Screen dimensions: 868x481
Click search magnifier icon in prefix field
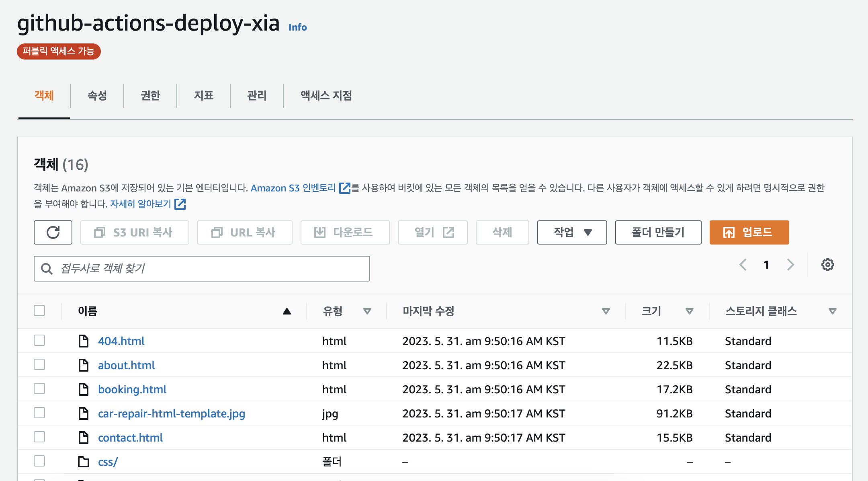point(47,269)
